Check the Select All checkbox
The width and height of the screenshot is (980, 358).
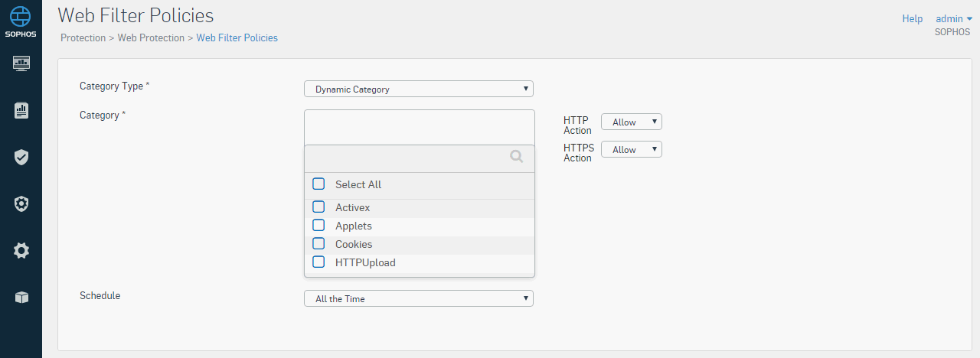318,184
